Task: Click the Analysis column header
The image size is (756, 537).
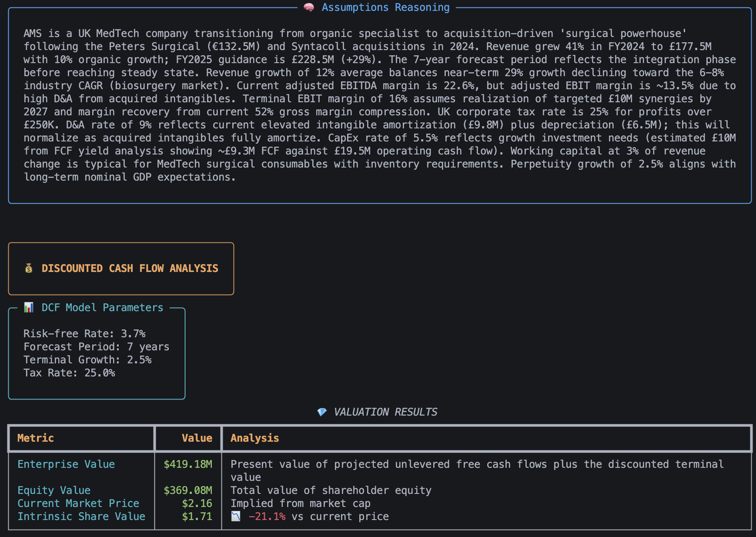Action: 254,438
